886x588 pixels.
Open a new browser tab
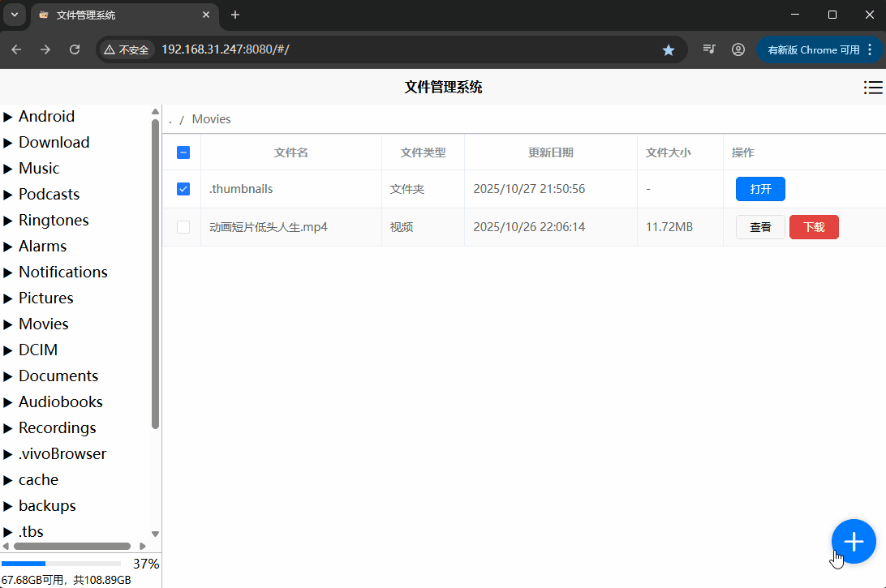pyautogui.click(x=235, y=15)
